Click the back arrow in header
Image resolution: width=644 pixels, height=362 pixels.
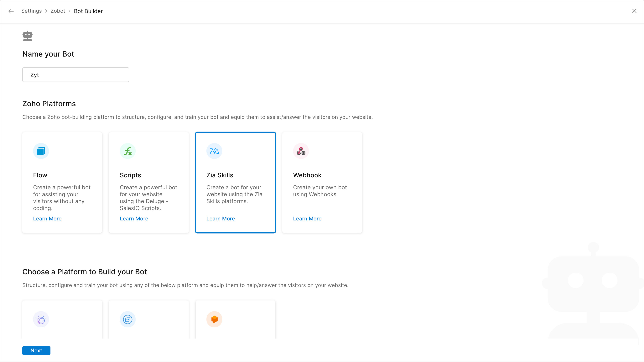point(11,11)
